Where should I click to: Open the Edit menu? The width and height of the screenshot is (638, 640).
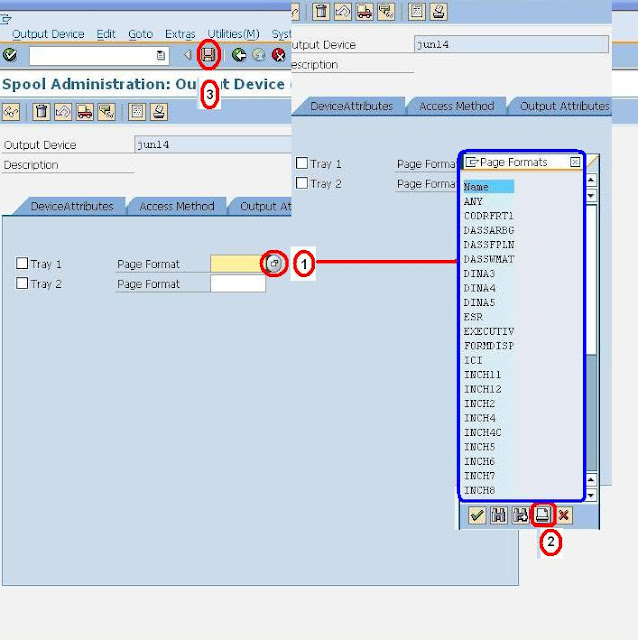[x=106, y=34]
